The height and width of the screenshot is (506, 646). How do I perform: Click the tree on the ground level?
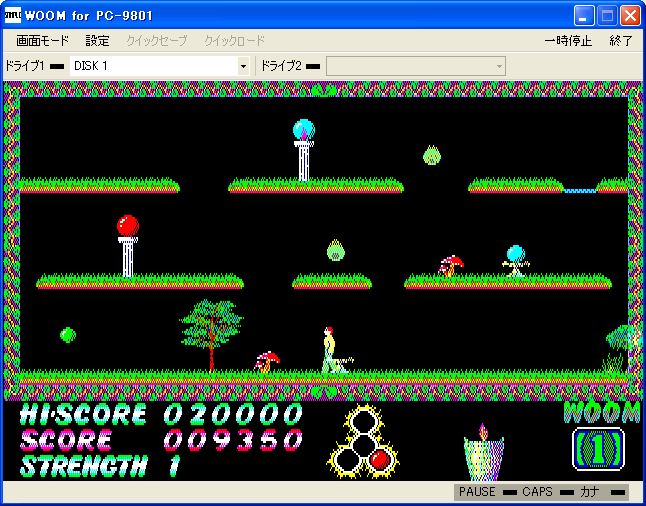pyautogui.click(x=211, y=336)
